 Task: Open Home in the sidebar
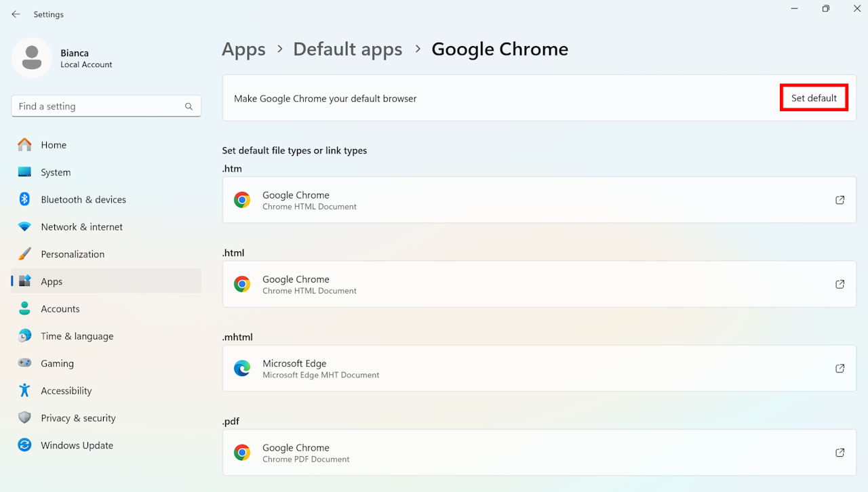pyautogui.click(x=54, y=145)
